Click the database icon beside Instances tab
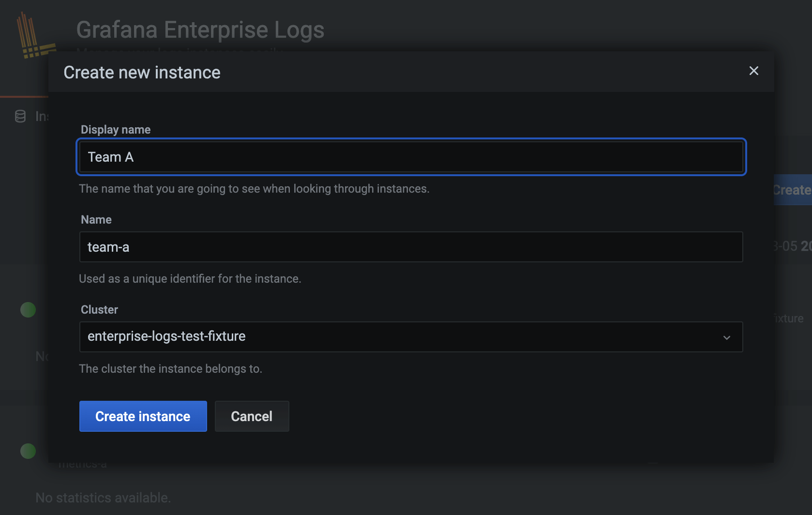The image size is (812, 515). [x=20, y=116]
